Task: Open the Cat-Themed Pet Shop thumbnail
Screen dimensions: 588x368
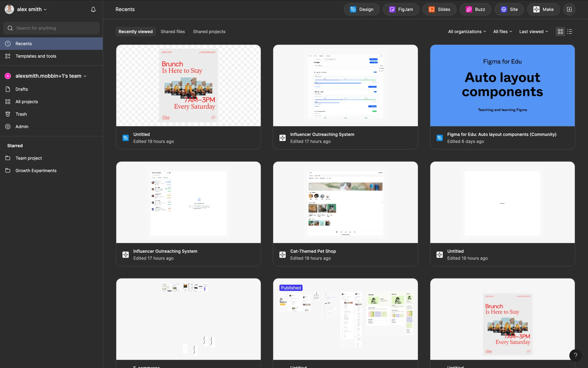Action: coord(345,202)
